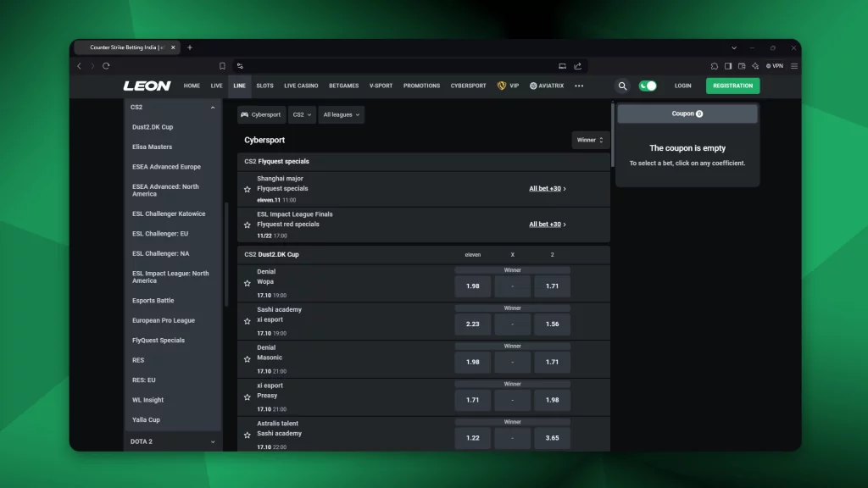Open the All leagues dropdown

tap(342, 114)
